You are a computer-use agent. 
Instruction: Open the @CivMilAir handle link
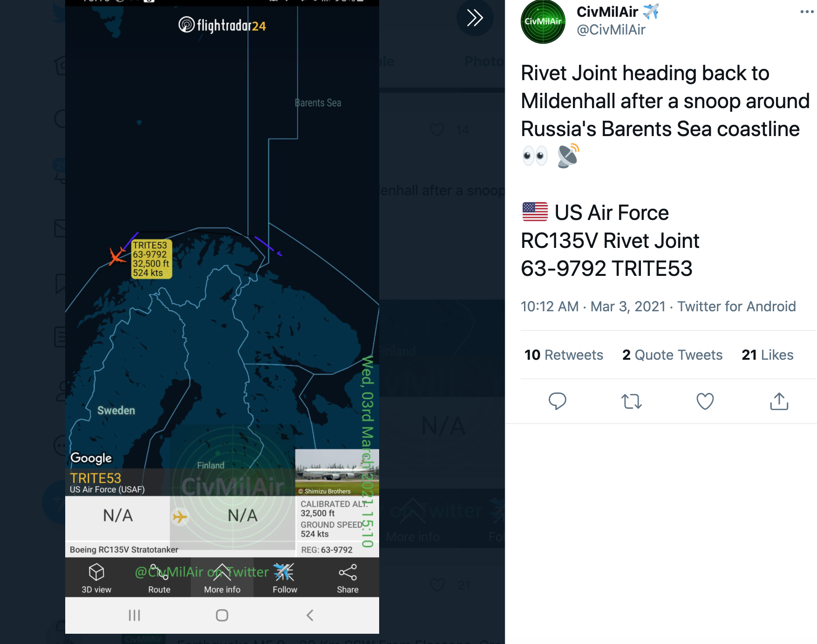pos(611,30)
